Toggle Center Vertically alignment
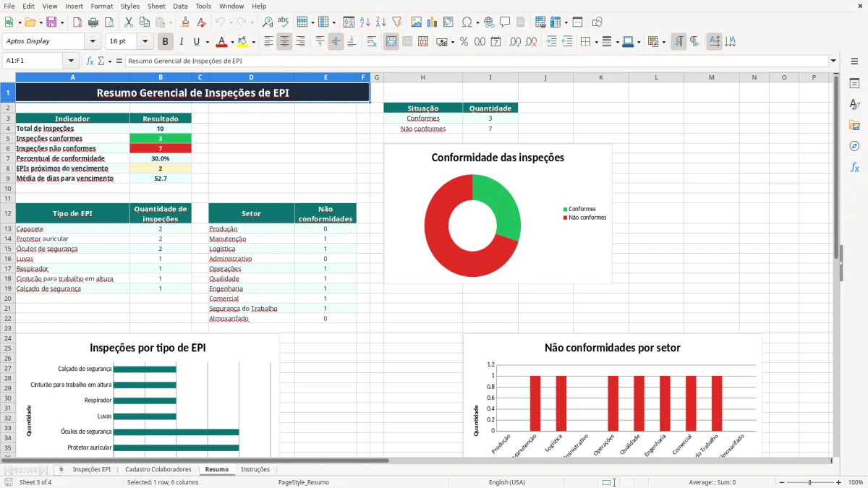This screenshot has height=488, width=868. click(x=336, y=42)
